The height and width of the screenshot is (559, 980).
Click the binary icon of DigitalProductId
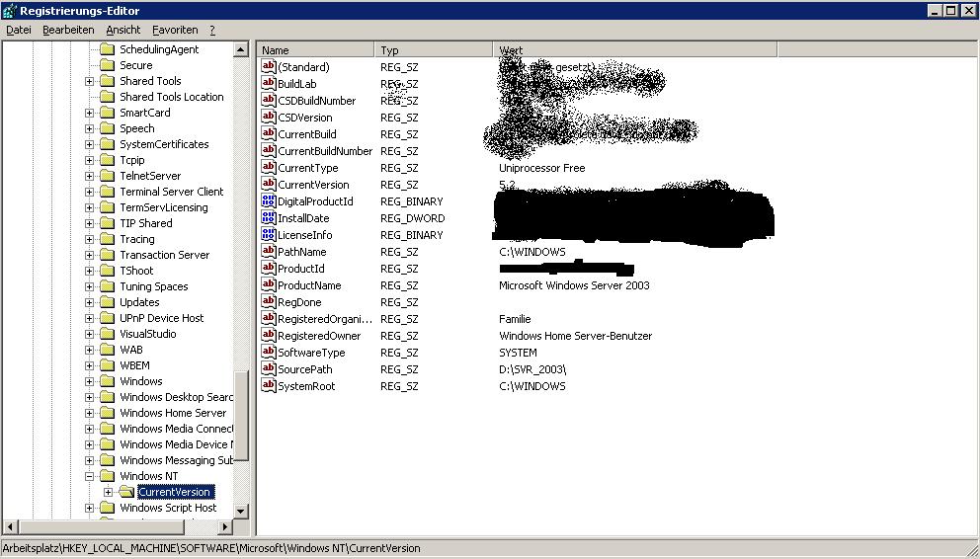[x=268, y=201]
